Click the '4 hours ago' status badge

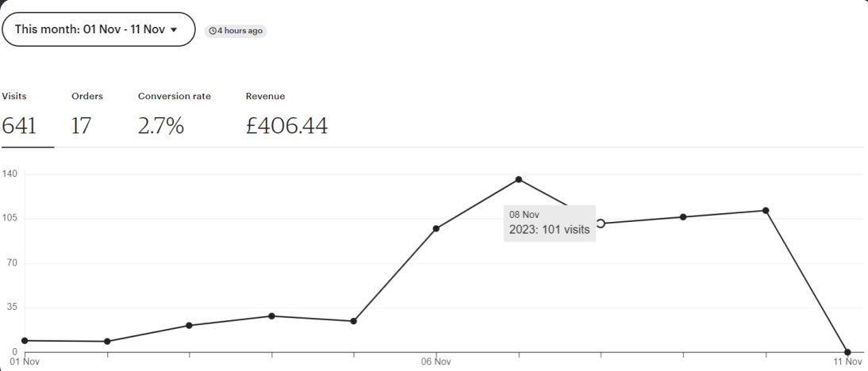click(x=236, y=31)
